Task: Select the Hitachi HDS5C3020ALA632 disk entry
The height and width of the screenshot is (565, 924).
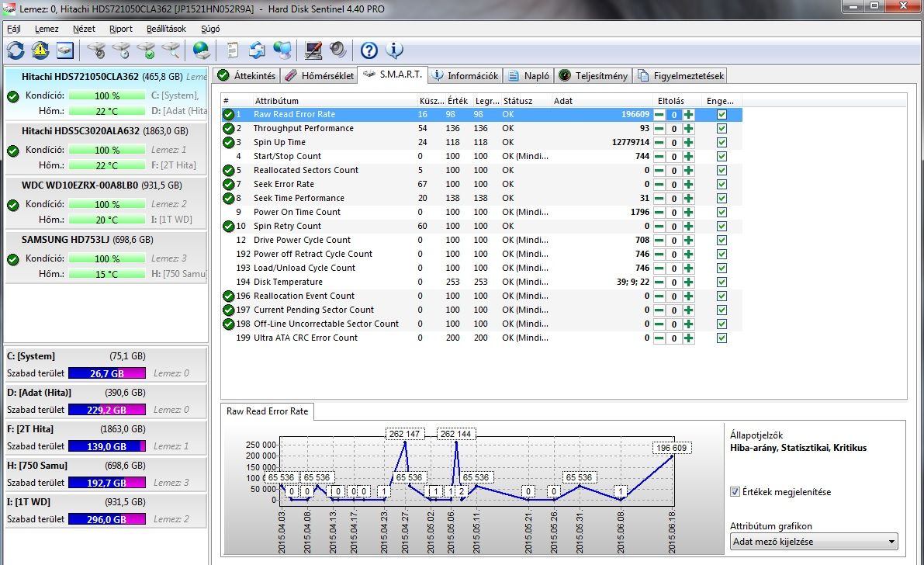Action: pyautogui.click(x=106, y=148)
